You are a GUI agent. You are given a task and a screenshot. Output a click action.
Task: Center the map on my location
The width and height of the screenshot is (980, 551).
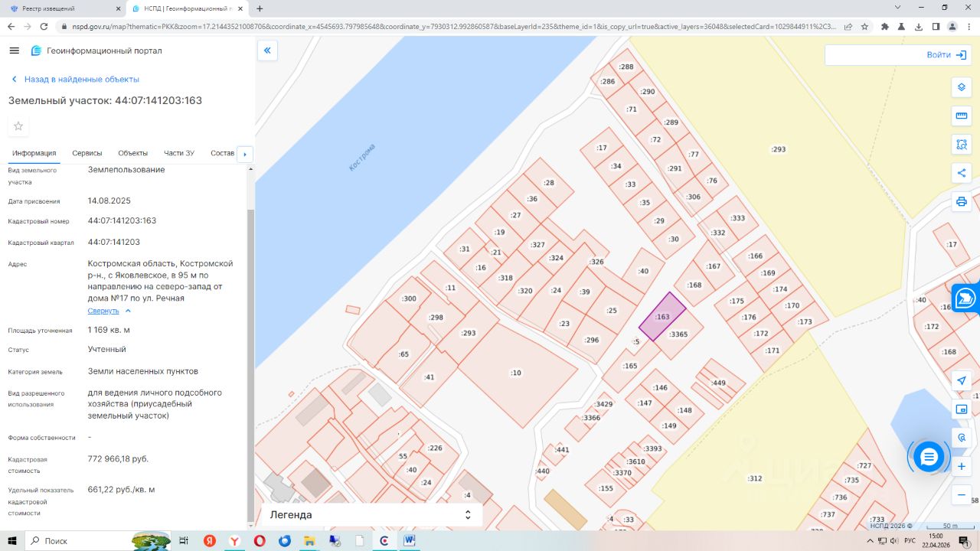pyautogui.click(x=962, y=380)
